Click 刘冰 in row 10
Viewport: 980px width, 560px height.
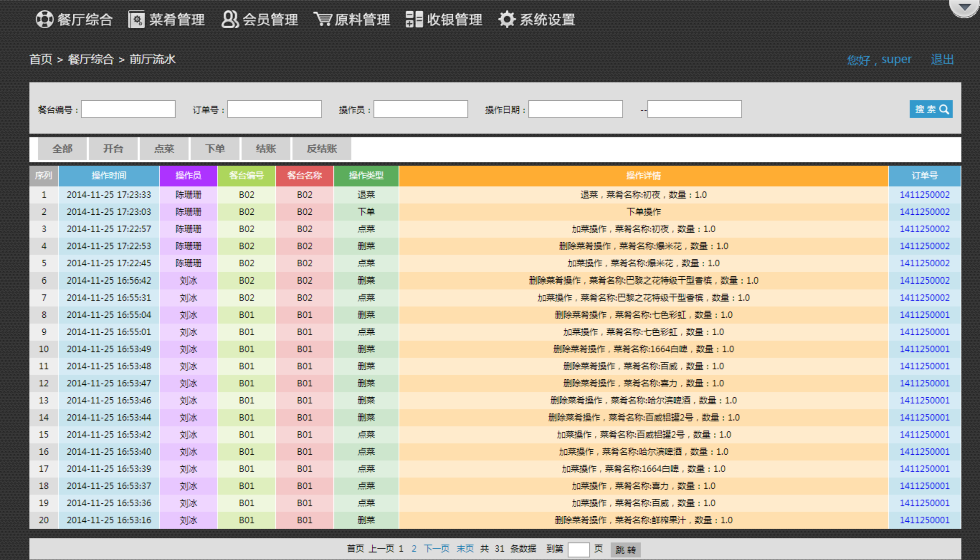click(189, 349)
